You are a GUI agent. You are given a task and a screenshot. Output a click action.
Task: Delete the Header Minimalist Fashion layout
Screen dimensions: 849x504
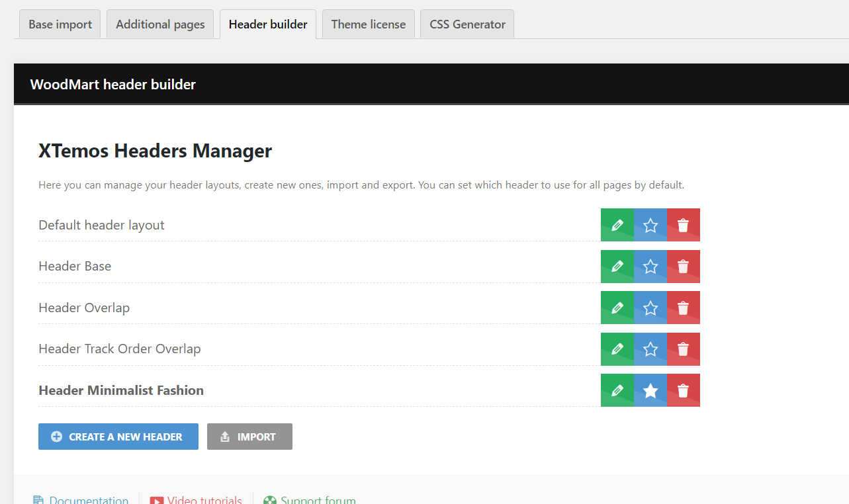tap(684, 390)
